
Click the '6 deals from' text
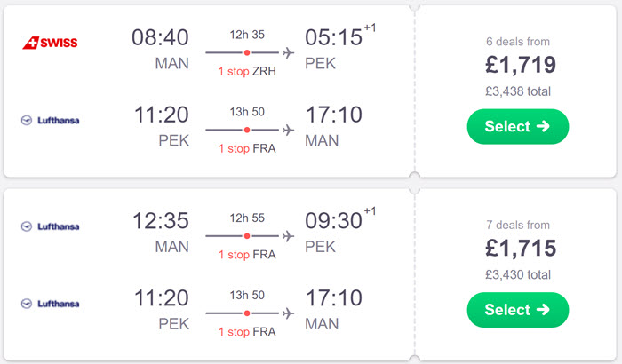(x=518, y=42)
